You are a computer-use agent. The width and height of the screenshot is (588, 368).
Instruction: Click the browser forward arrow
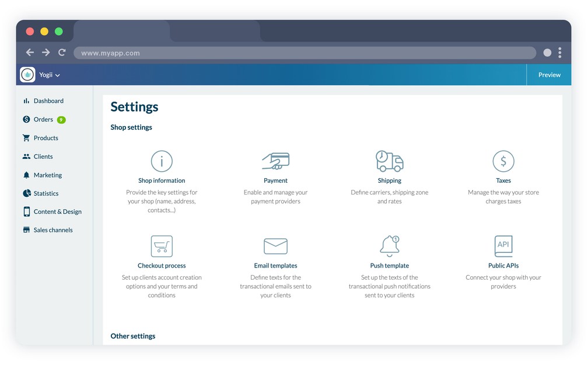pos(45,53)
